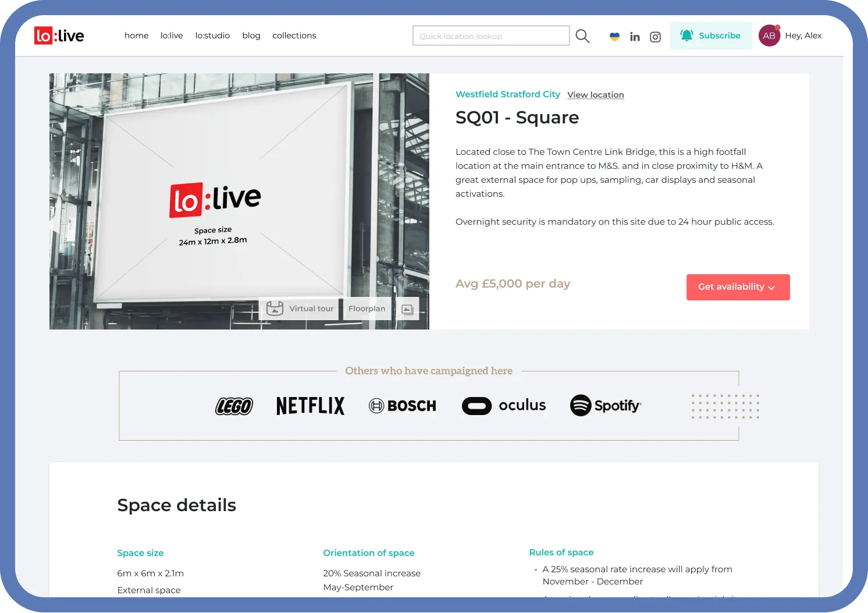Click the 6m x 6m x 2.1m value
This screenshot has height=613, width=868.
[x=151, y=573]
